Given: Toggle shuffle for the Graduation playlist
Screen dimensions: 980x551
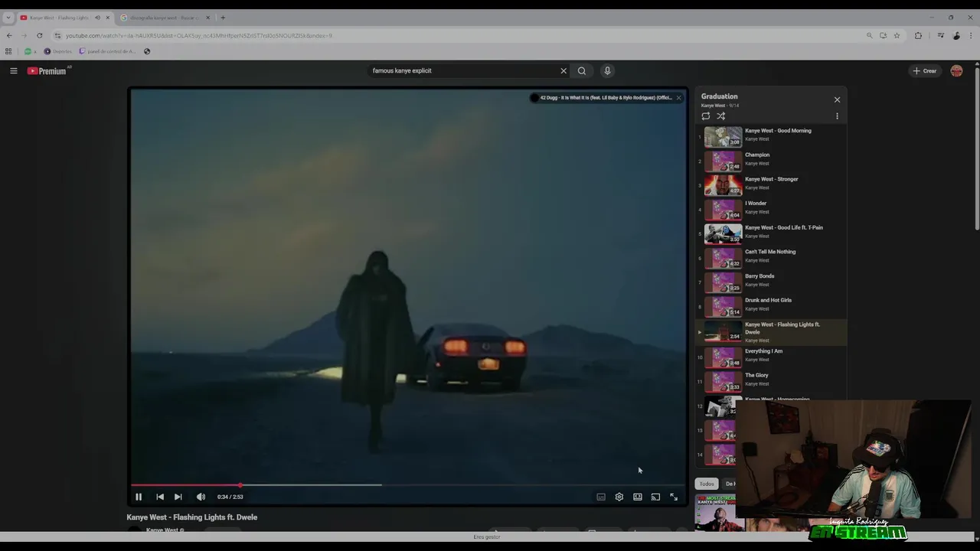Looking at the screenshot, I should [x=721, y=116].
